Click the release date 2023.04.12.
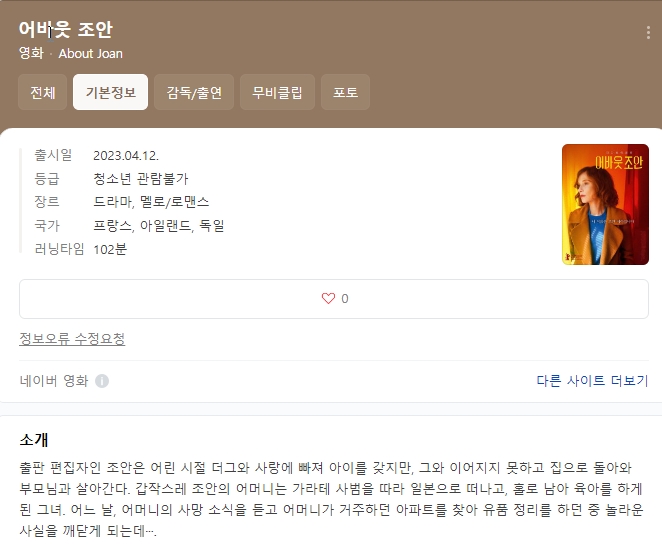The width and height of the screenshot is (662, 556). (x=126, y=155)
